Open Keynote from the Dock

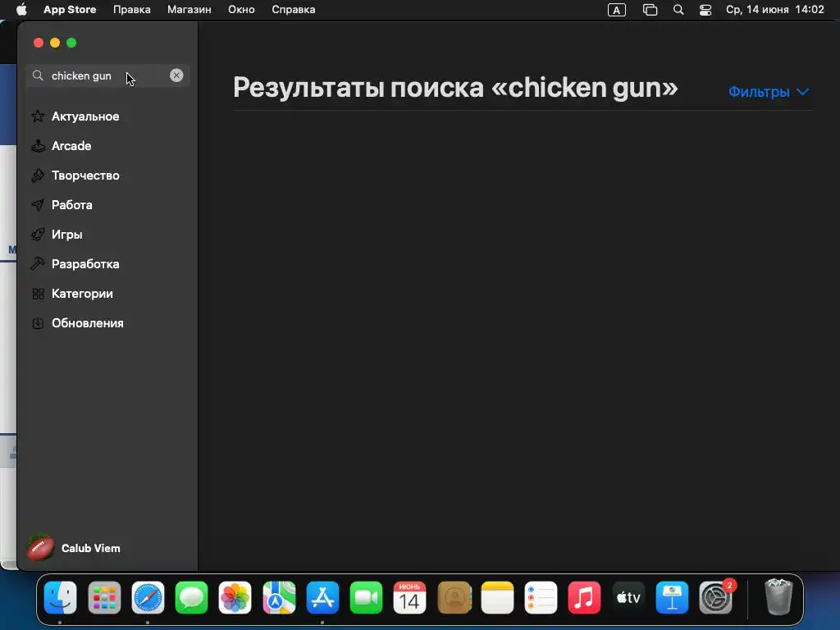[x=672, y=597]
